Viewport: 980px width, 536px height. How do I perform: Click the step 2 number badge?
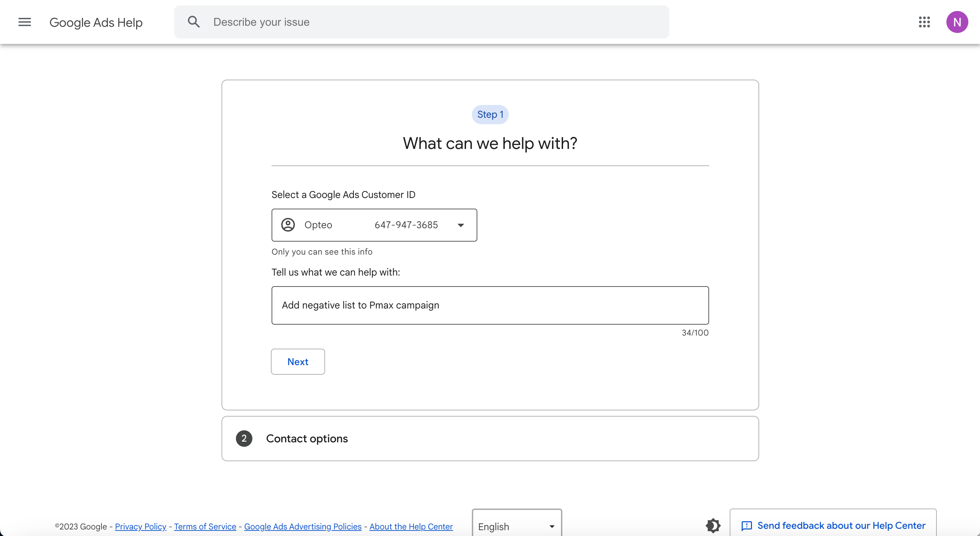tap(244, 439)
